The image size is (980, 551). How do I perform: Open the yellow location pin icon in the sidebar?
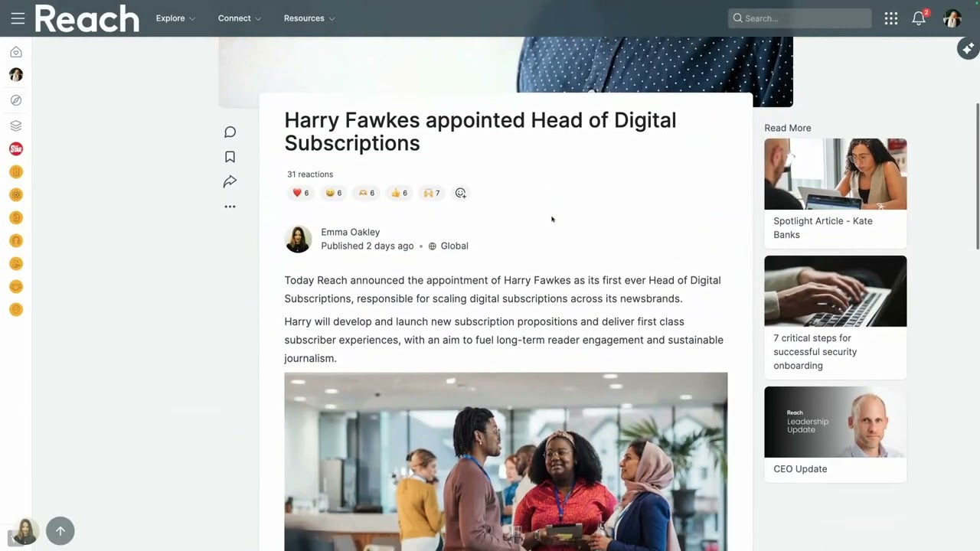[x=16, y=309]
